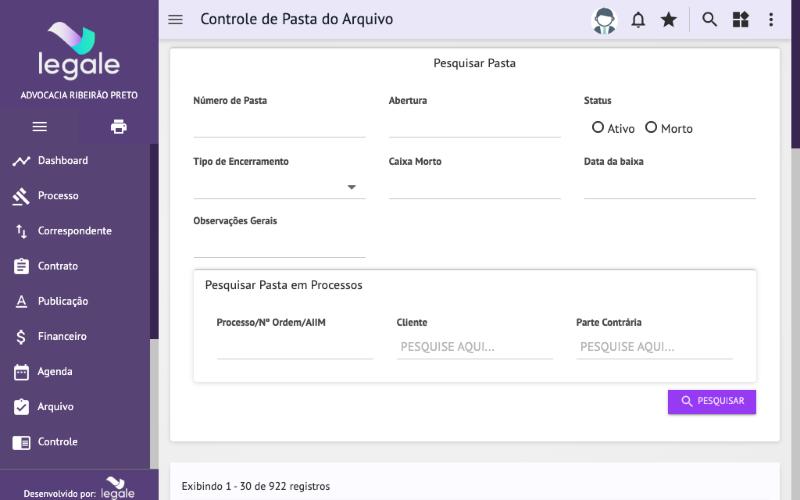This screenshot has height=500, width=800.
Task: Click the Publicação letter icon
Action: 21,302
